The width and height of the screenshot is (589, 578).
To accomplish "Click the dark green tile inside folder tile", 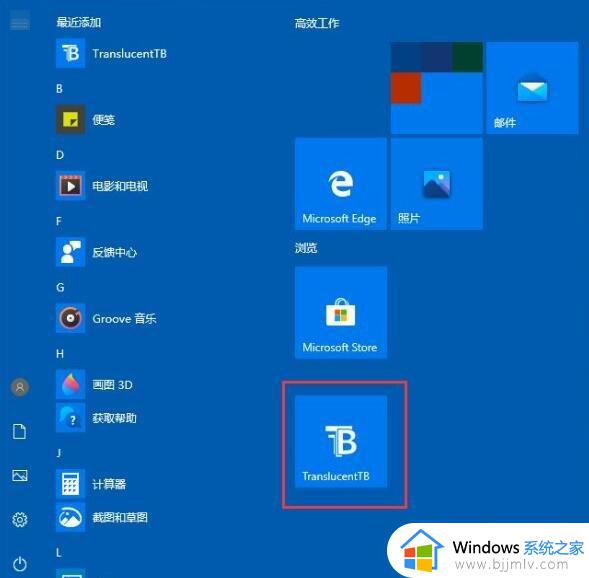I will [467, 57].
